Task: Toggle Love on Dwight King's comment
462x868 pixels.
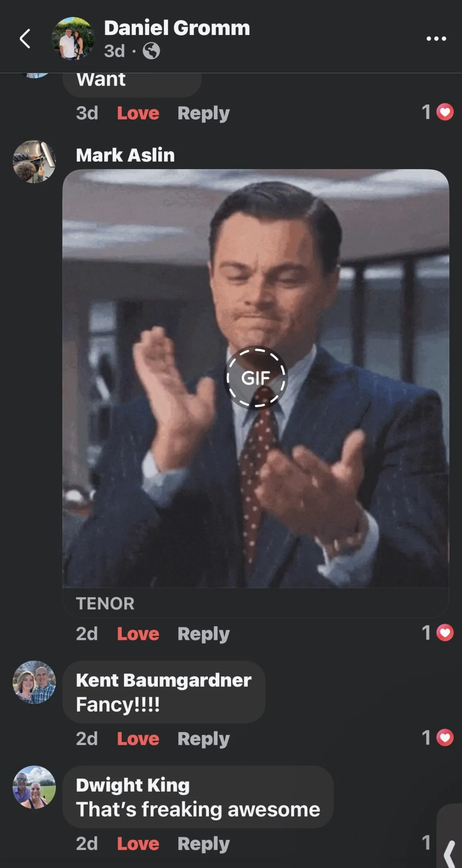Action: pos(138,844)
